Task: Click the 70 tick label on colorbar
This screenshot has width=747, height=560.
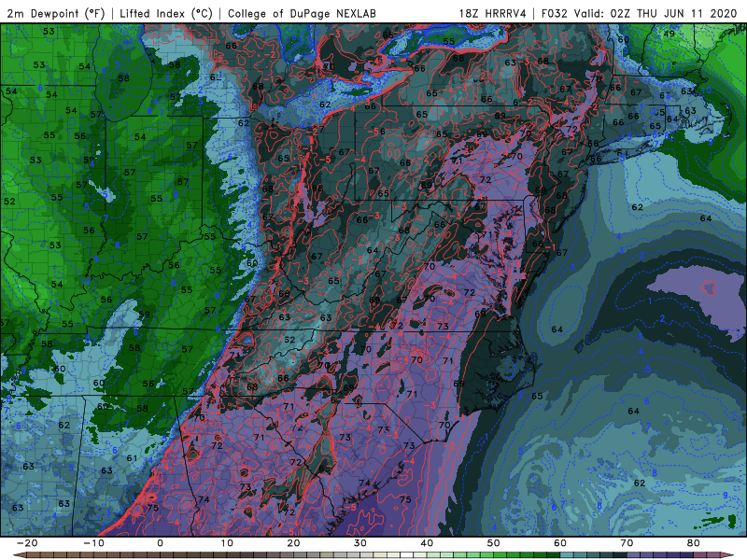Action: [x=627, y=543]
